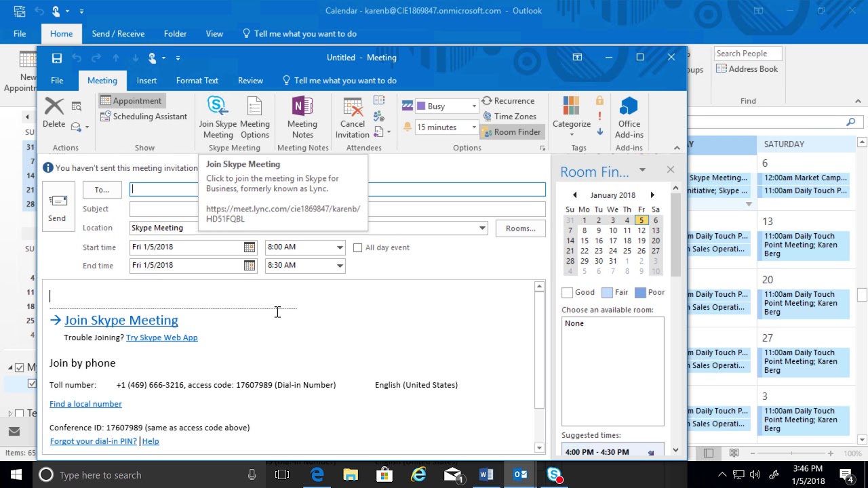The height and width of the screenshot is (488, 868).
Task: Click Forgot your dial-in PIN link
Action: (94, 441)
